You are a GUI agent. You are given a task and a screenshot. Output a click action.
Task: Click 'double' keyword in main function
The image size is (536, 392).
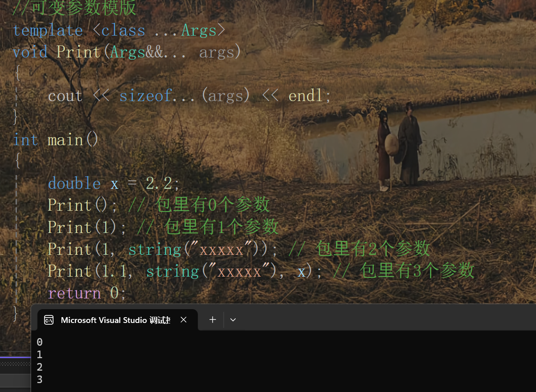pyautogui.click(x=74, y=183)
